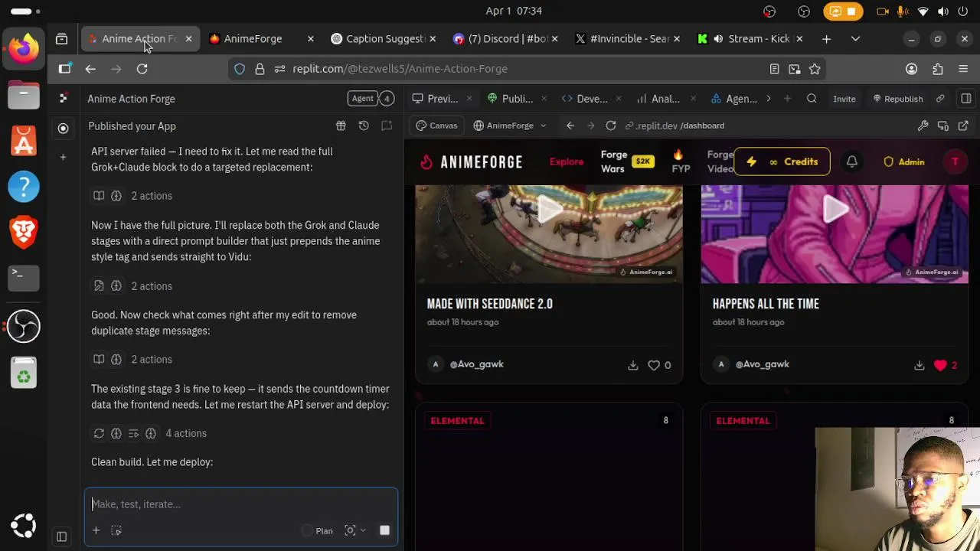Open the T profile avatar in AnimeForge
The width and height of the screenshot is (980, 551).
pos(955,161)
